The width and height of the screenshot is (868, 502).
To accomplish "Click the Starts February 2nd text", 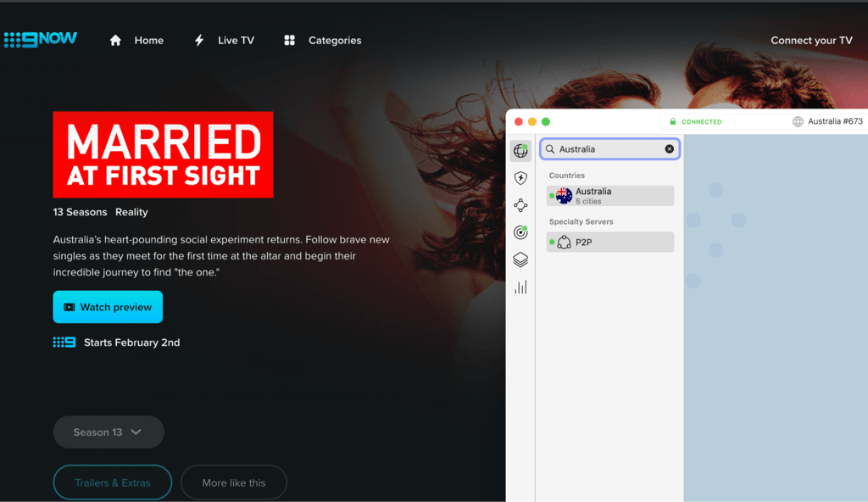I will click(x=131, y=343).
